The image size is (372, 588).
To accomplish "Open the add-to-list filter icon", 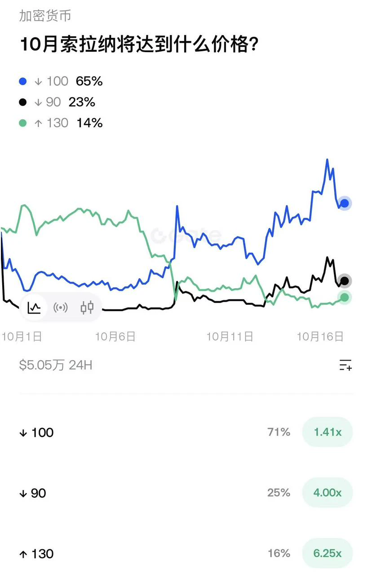I will pyautogui.click(x=345, y=365).
